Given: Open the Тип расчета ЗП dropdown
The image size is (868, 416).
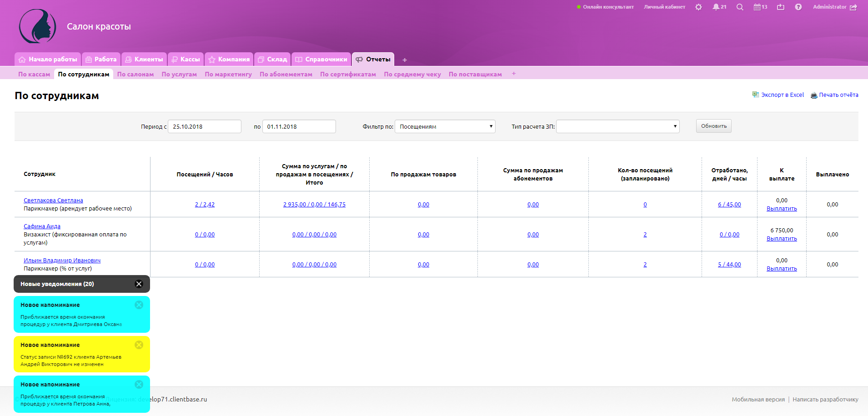Looking at the screenshot, I should (617, 126).
